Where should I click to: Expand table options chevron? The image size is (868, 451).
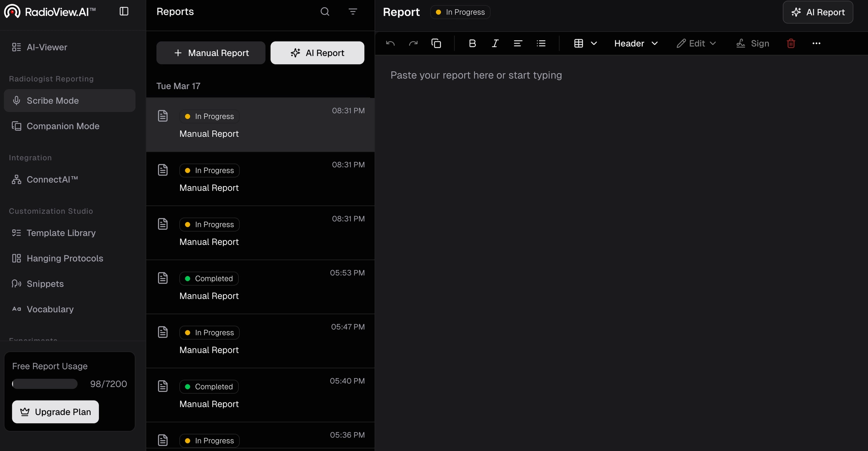pos(594,43)
